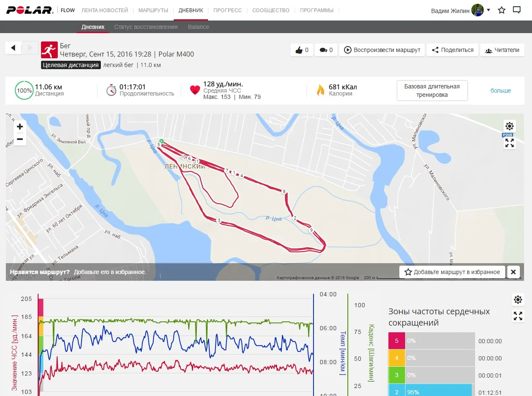532x396 pixels.
Task: Open ЛЕНТА НОВОСТЕЙ menu
Action: (105, 10)
